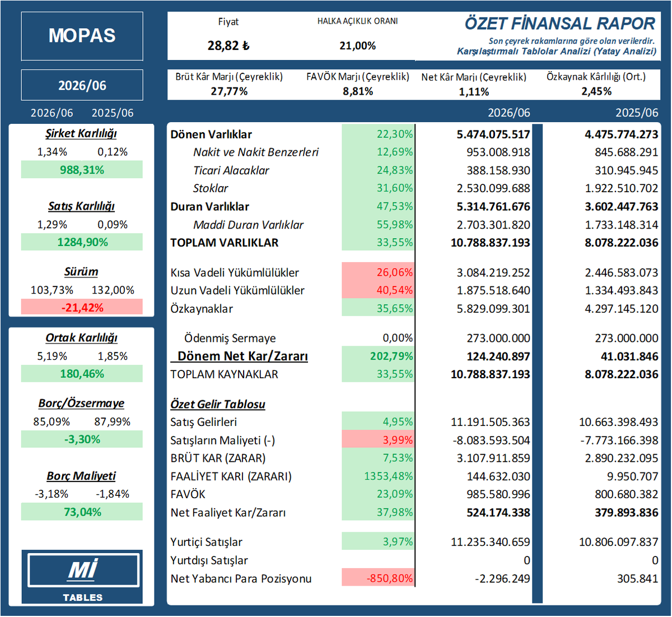
Task: Click Sürüm 2025/06 value 132,00%
Action: [x=113, y=290]
